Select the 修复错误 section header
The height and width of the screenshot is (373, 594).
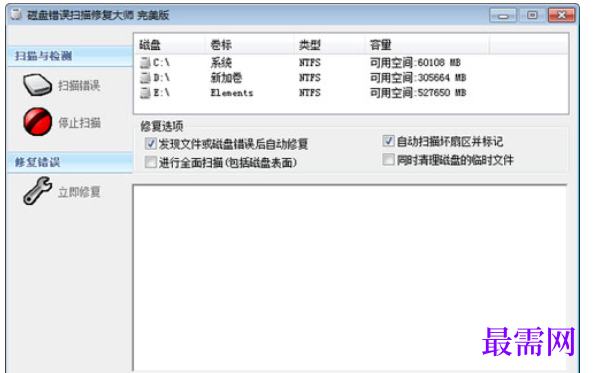70,163
